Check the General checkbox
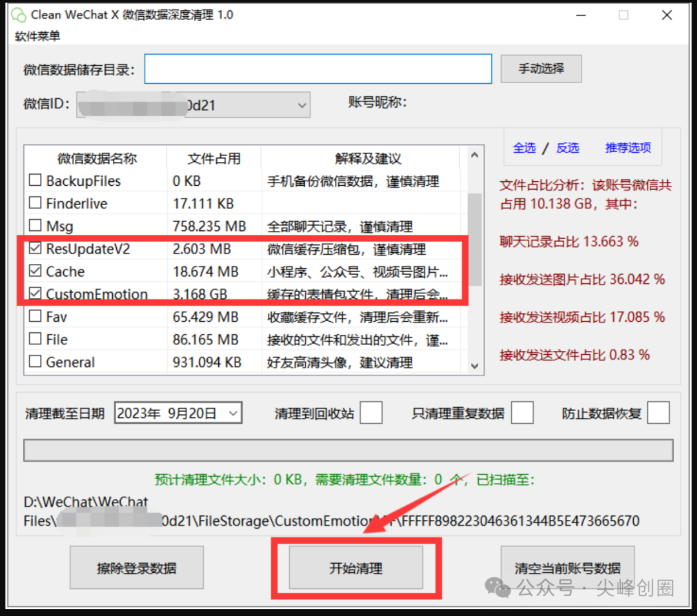Screen dimensions: 697x616 click(35, 361)
